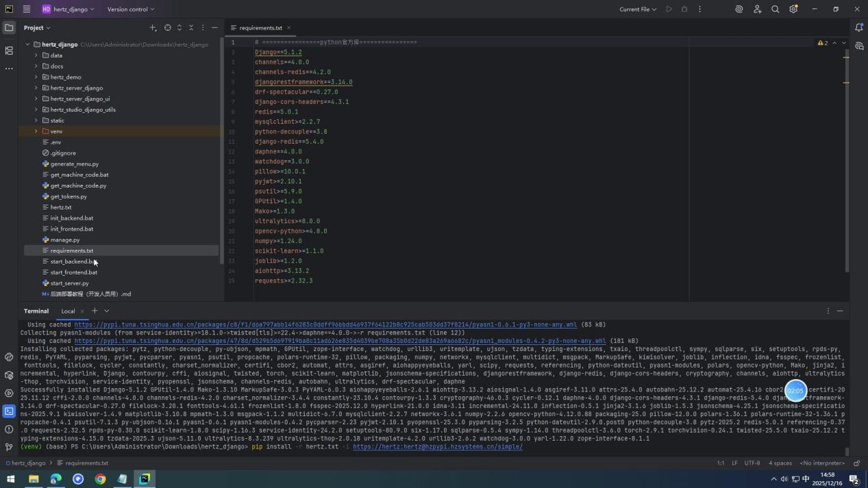Open Search Everywhere with the magnifier icon
The height and width of the screenshot is (488, 868).
tap(775, 9)
